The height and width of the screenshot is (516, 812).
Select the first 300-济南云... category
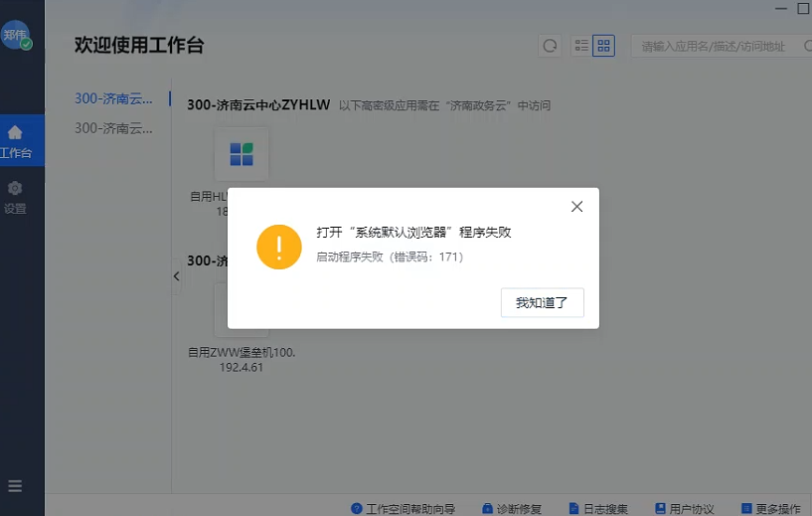113,98
